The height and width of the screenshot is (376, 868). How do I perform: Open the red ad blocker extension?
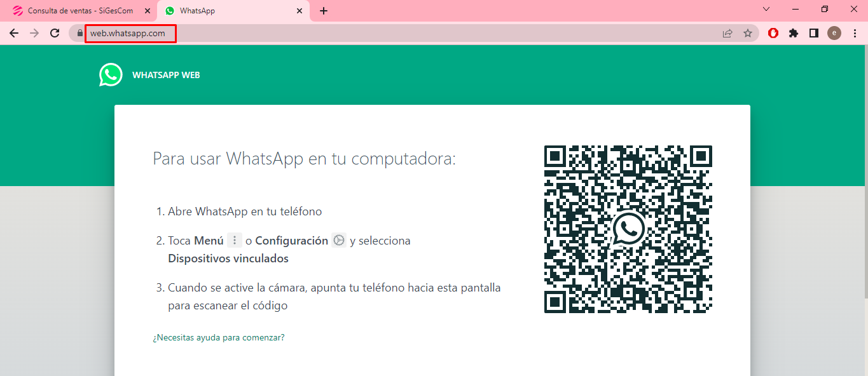coord(773,34)
